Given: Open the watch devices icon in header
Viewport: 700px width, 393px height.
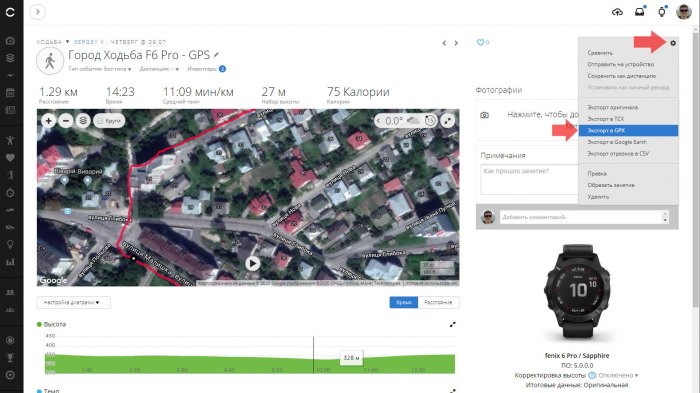Looking at the screenshot, I should (x=662, y=12).
